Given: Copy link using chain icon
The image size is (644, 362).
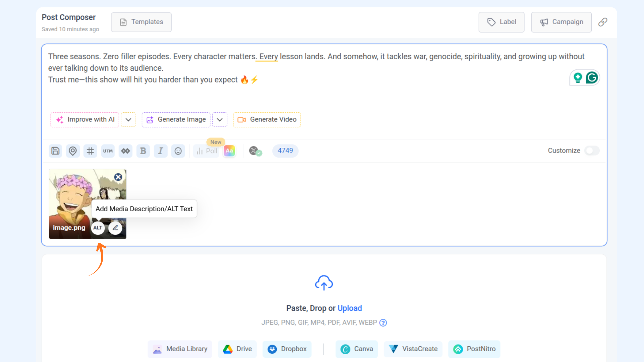Looking at the screenshot, I should tap(603, 22).
